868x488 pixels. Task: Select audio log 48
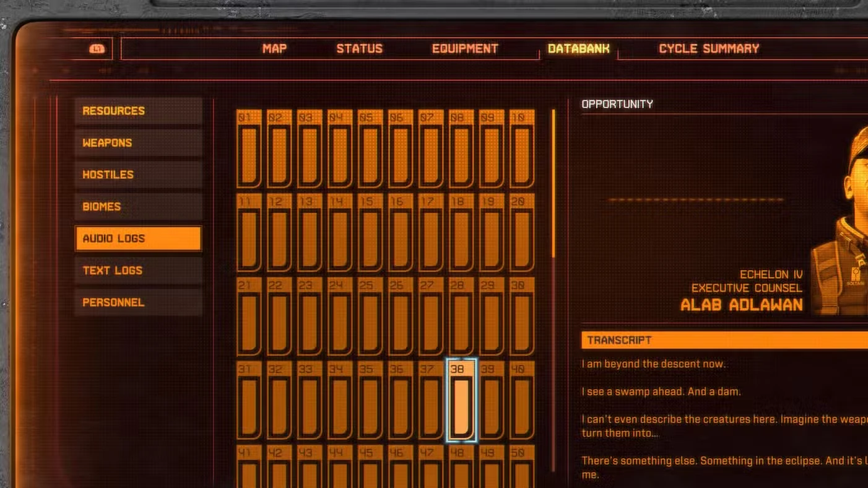[461, 466]
